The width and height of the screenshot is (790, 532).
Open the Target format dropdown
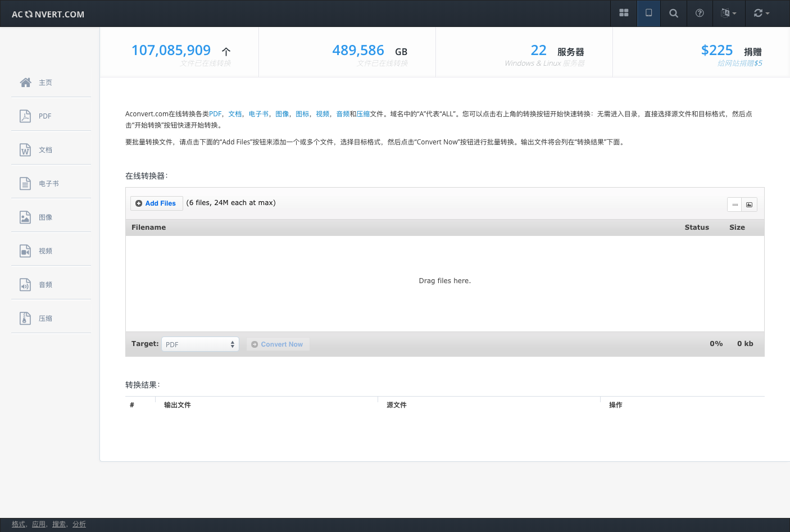click(x=200, y=344)
